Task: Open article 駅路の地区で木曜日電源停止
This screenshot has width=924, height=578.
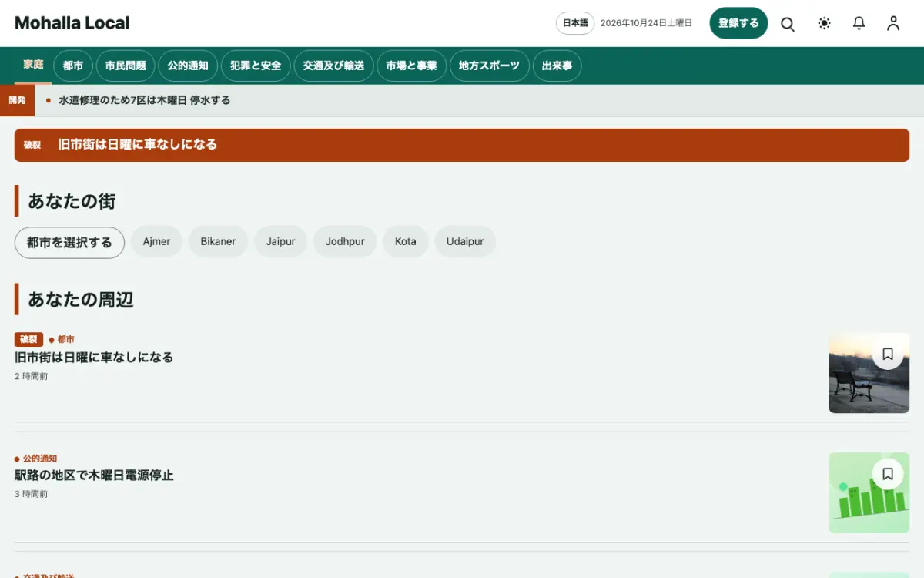Action: pos(94,476)
